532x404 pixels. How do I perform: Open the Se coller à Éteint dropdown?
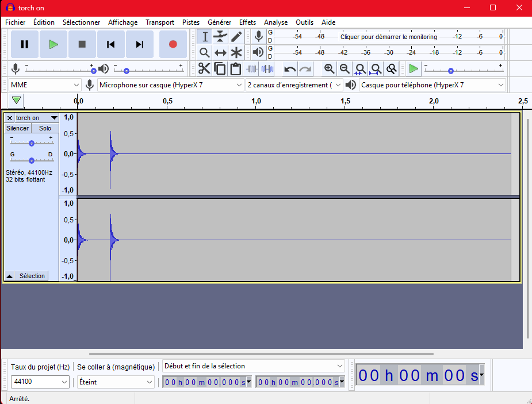pyautogui.click(x=116, y=382)
